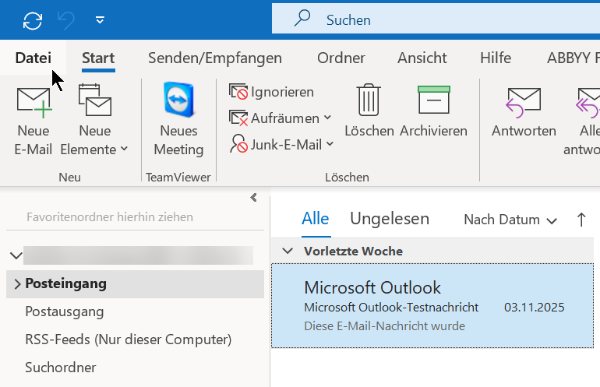Viewport: 600px width, 387px height.
Task: Open the Nach Datum sort dropdown
Action: click(x=510, y=220)
